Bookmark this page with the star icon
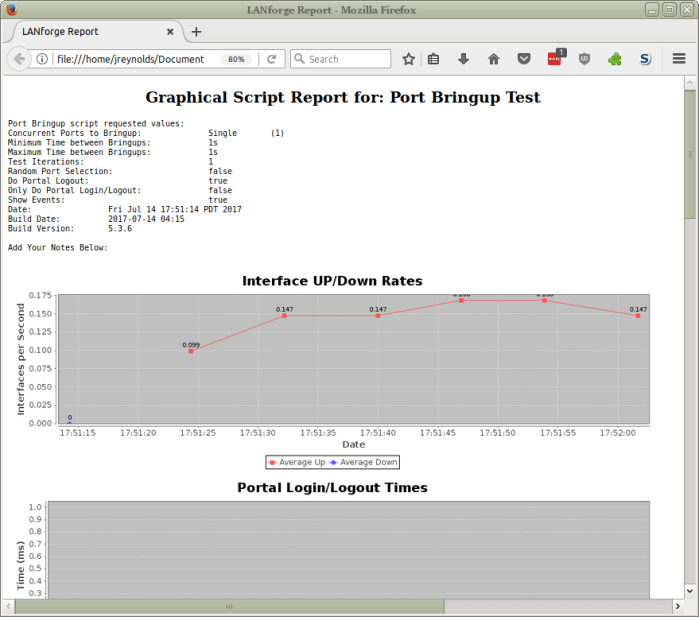Image resolution: width=699 pixels, height=617 pixels. (x=408, y=59)
